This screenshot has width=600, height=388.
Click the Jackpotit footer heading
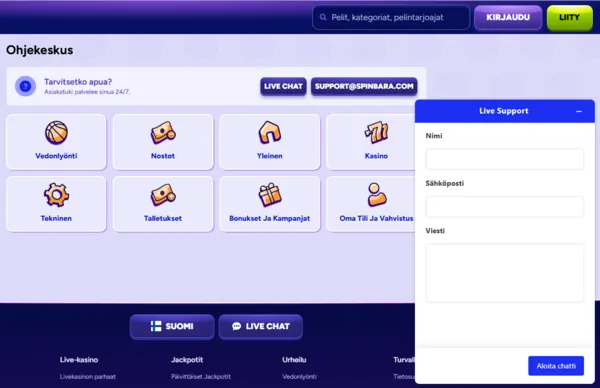click(x=187, y=360)
